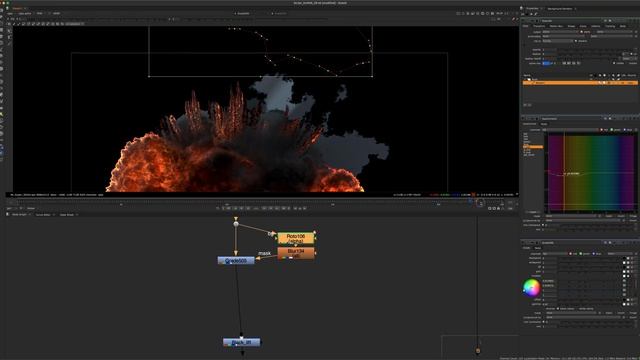Click the dot node above Grade603

click(x=236, y=224)
